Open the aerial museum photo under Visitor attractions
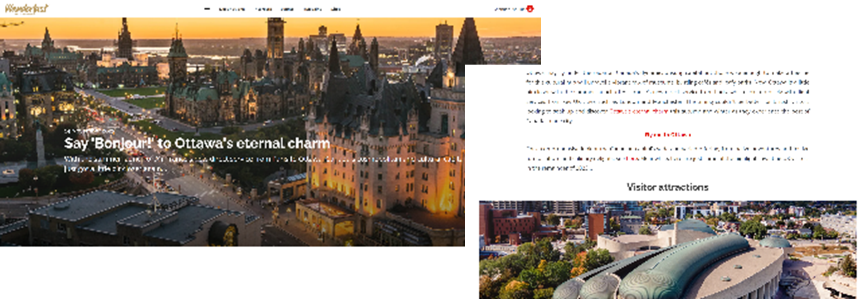The width and height of the screenshot is (868, 299). [x=668, y=250]
